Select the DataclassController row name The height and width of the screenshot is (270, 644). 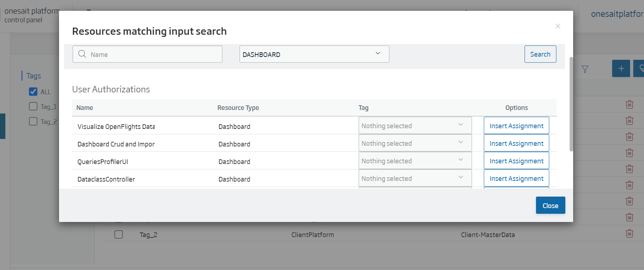click(106, 179)
